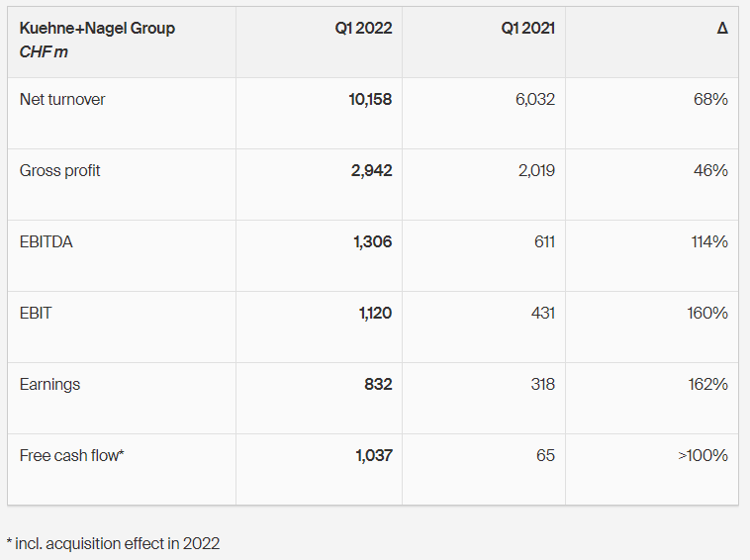Screen dimensions: 750x560
Task: Select the 1,306 EBITDA value
Action: pos(373,242)
